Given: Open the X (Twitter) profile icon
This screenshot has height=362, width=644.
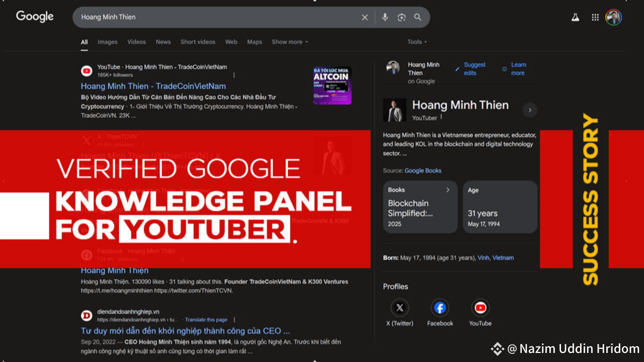Looking at the screenshot, I should pos(399,308).
